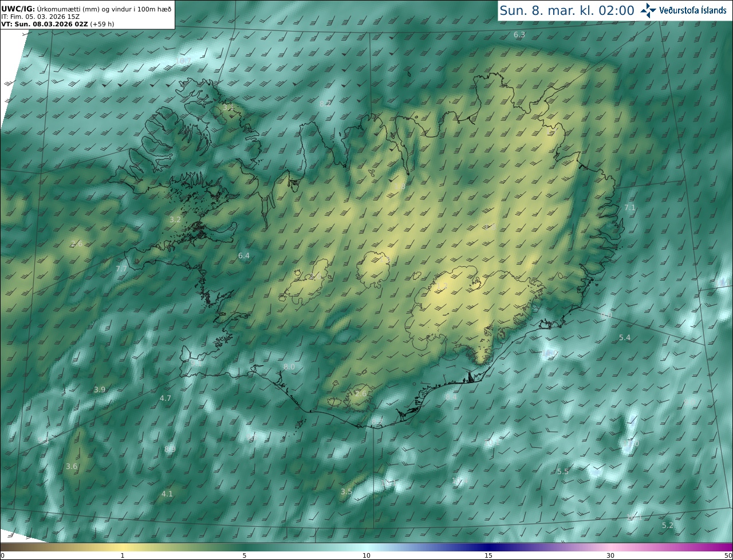
Task: Click the yellow color scale at 1
Action: click(123, 547)
